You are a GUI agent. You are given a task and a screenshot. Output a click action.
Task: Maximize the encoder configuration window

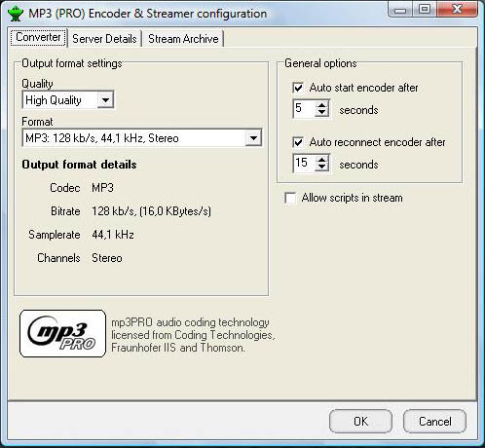425,10
